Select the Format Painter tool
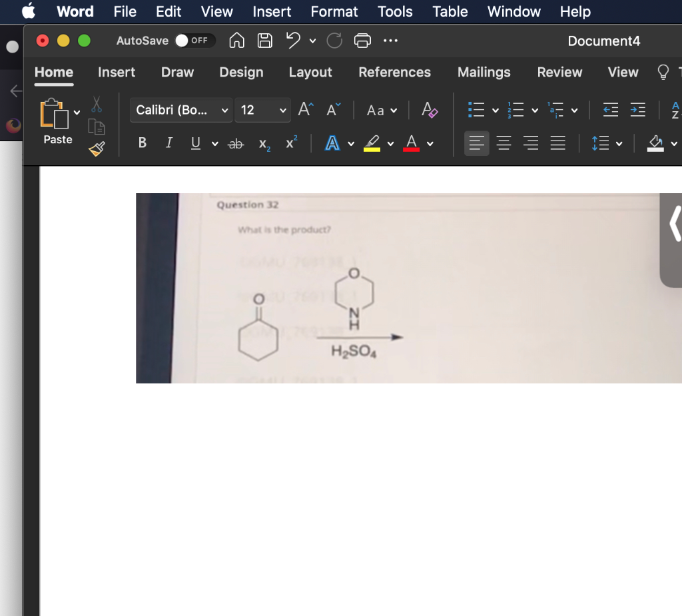Screen dimensions: 682x616 pyautogui.click(x=95, y=149)
